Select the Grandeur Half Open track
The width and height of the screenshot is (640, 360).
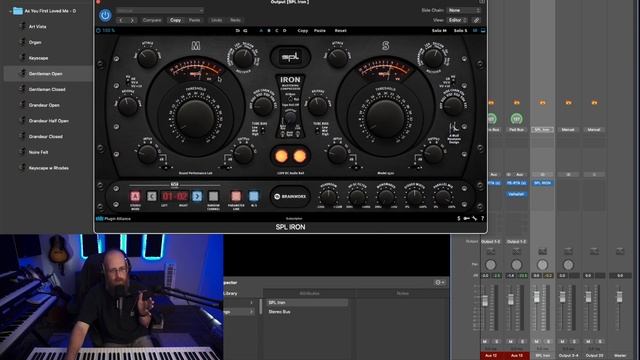[x=48, y=121]
